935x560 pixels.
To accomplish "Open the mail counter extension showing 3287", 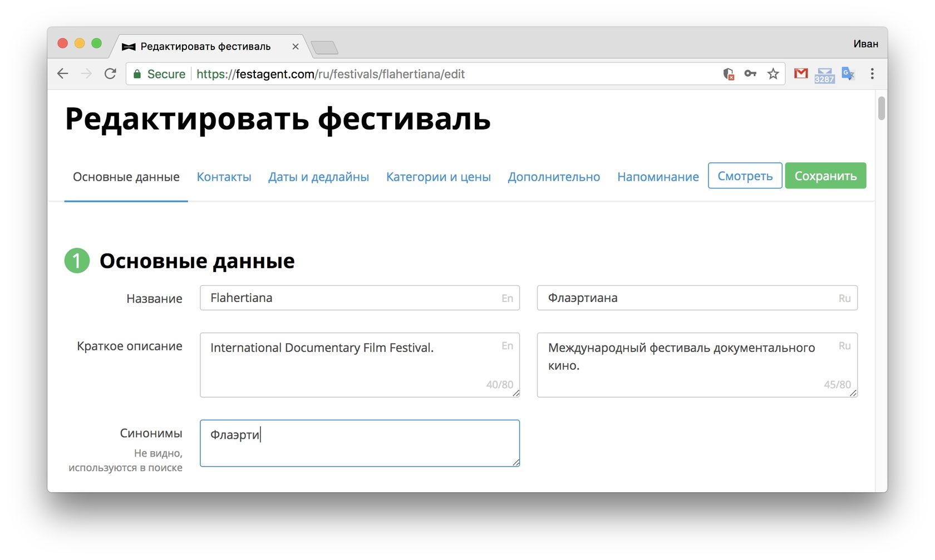I will 824,75.
